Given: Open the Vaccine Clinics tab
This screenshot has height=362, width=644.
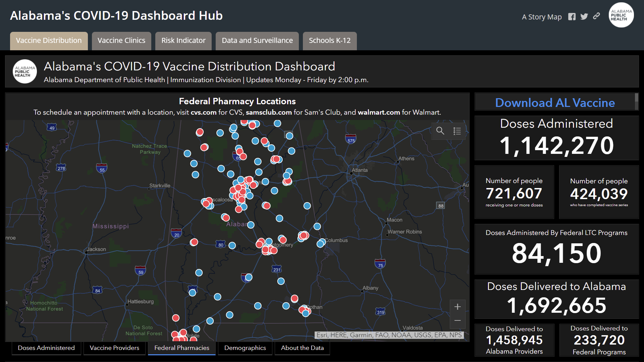Looking at the screenshot, I should (121, 41).
